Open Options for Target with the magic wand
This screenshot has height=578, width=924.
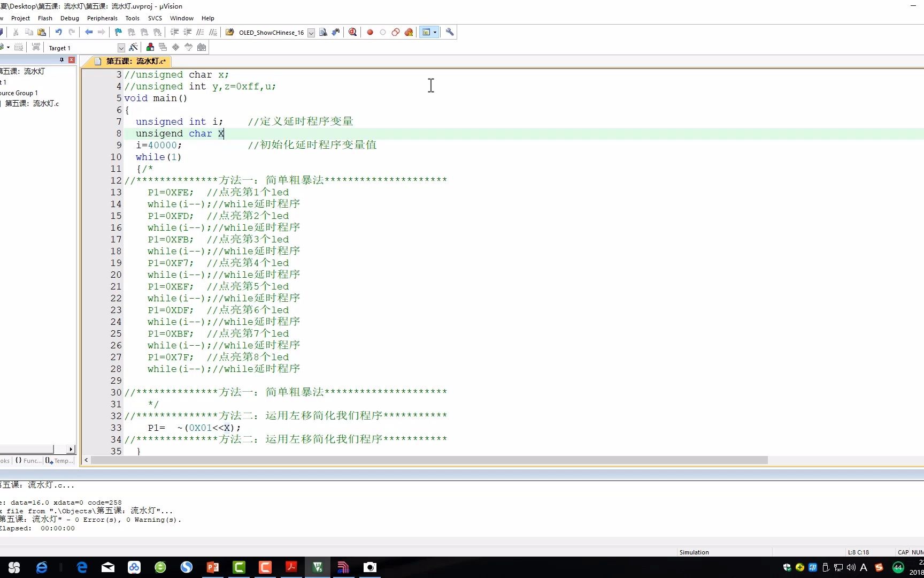click(133, 47)
